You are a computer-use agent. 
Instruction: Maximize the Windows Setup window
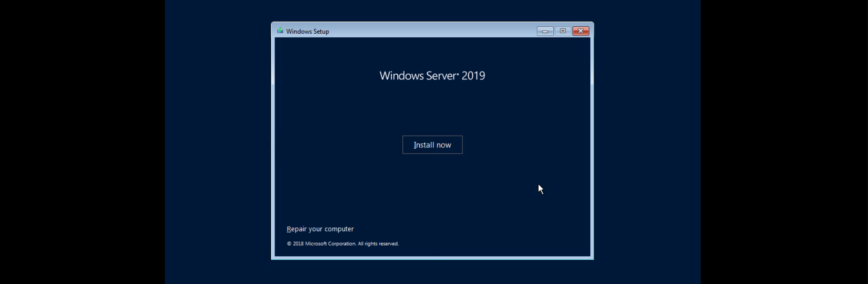pyautogui.click(x=563, y=31)
